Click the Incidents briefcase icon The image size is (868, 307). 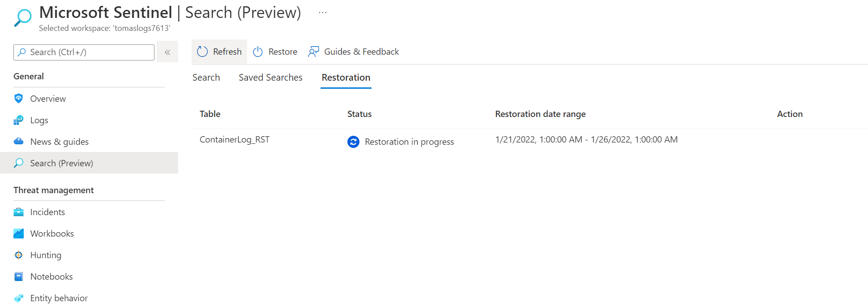tap(18, 212)
